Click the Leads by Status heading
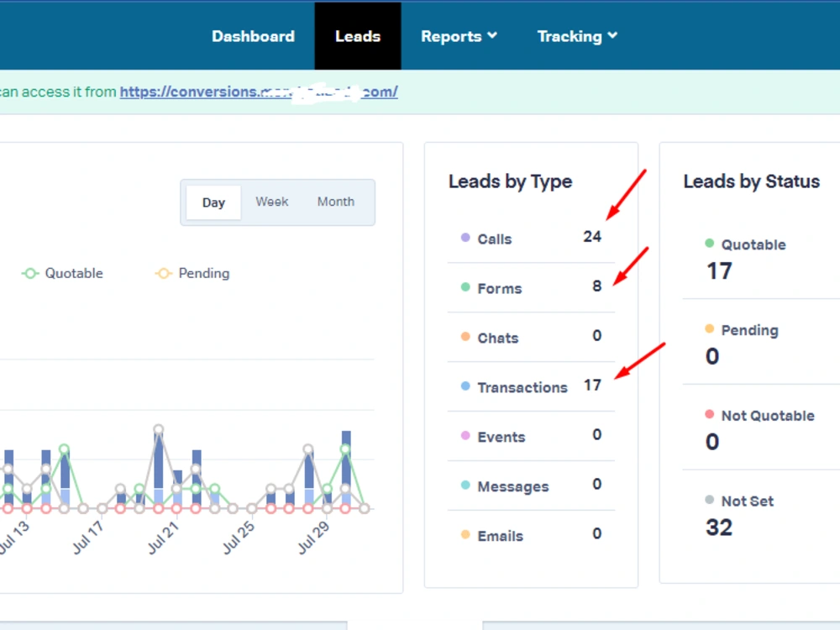The height and width of the screenshot is (630, 840). [x=751, y=181]
